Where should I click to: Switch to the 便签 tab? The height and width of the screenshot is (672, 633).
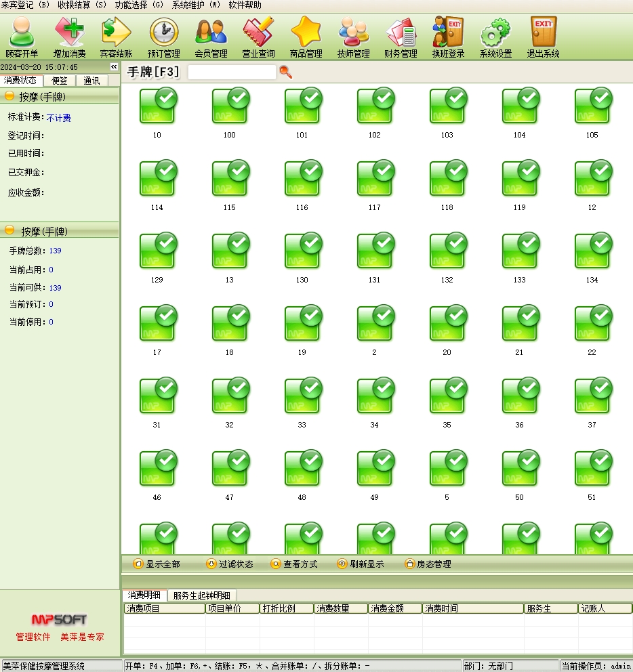pos(60,81)
